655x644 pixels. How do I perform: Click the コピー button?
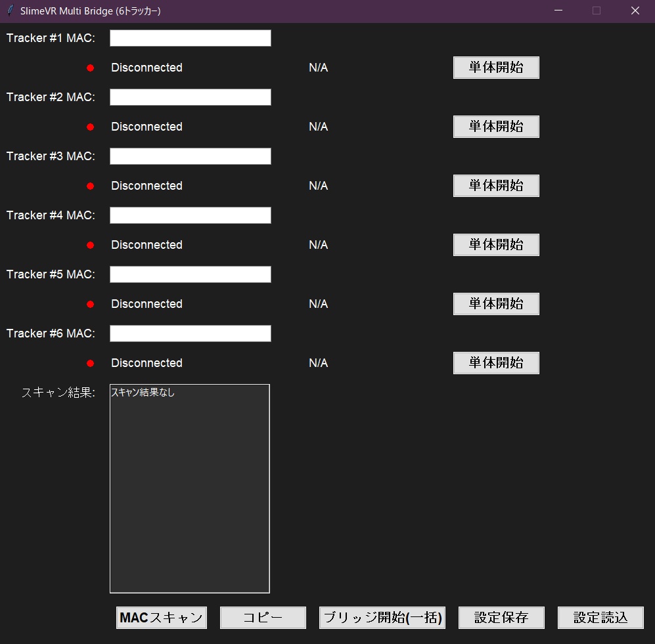click(263, 618)
